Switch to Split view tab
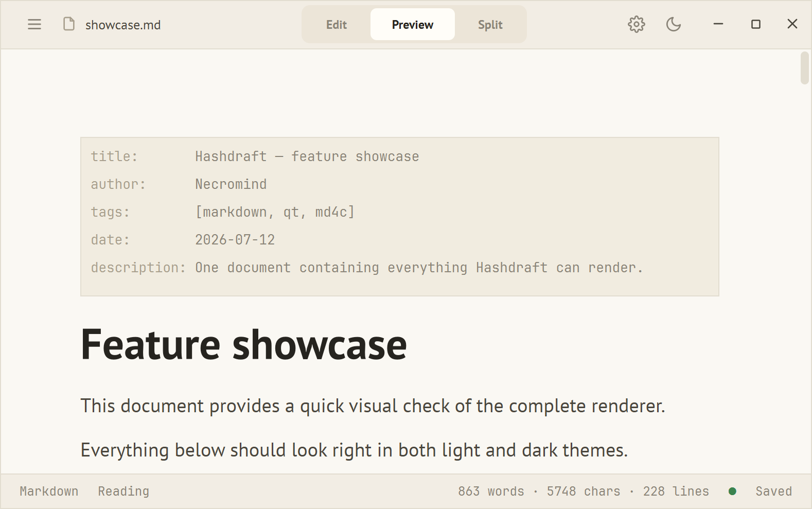The height and width of the screenshot is (509, 812). (490, 25)
